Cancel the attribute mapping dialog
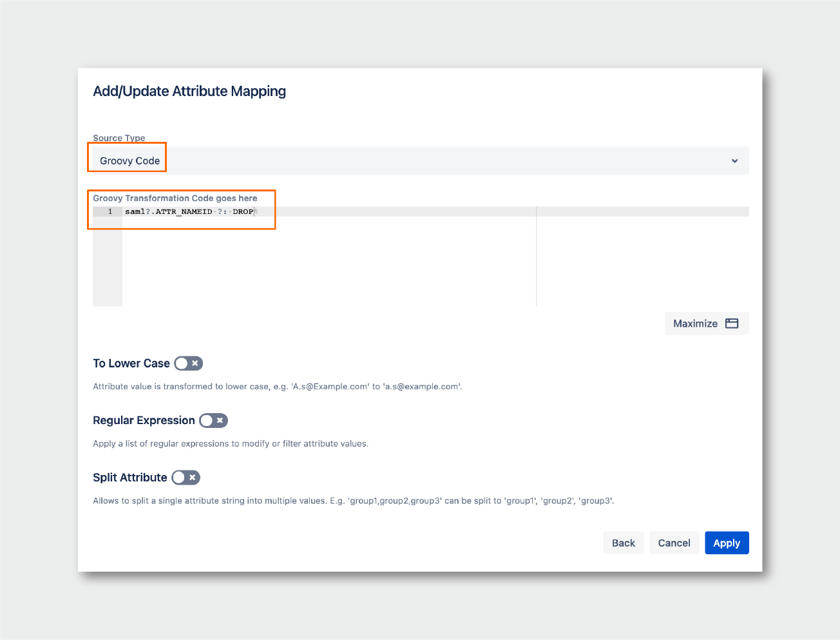Image resolution: width=840 pixels, height=640 pixels. (x=674, y=543)
